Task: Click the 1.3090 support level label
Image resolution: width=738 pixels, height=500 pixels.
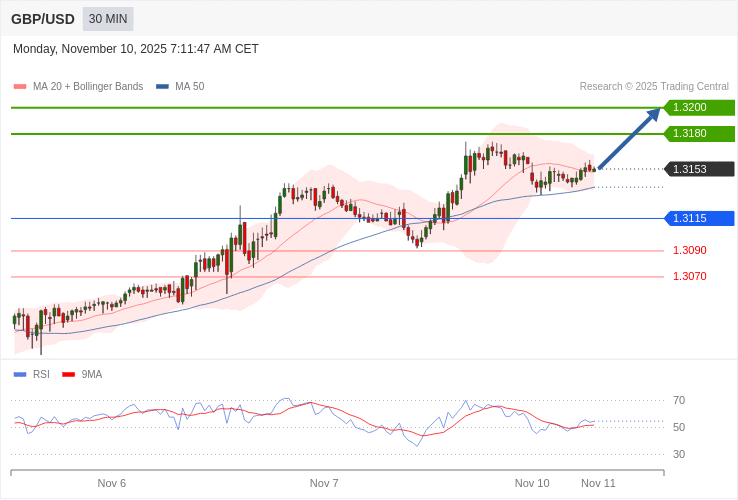Action: pyautogui.click(x=690, y=250)
